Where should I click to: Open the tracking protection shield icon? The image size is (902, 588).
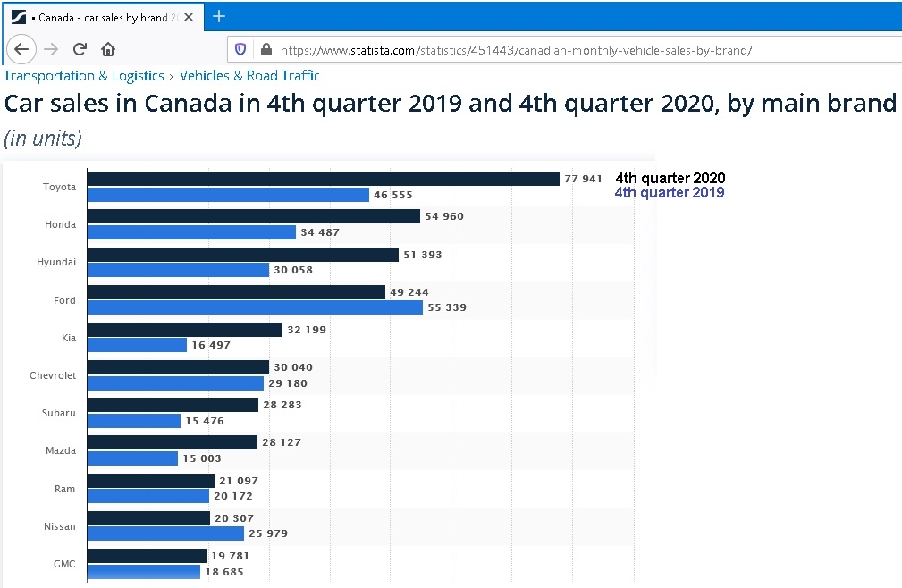click(x=240, y=49)
